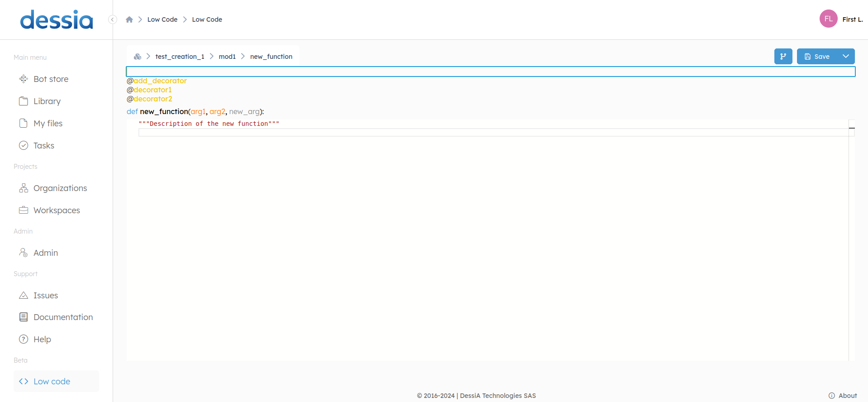Screen dimensions: 868x402
Task: Click the My files document icon
Action: pyautogui.click(x=24, y=123)
